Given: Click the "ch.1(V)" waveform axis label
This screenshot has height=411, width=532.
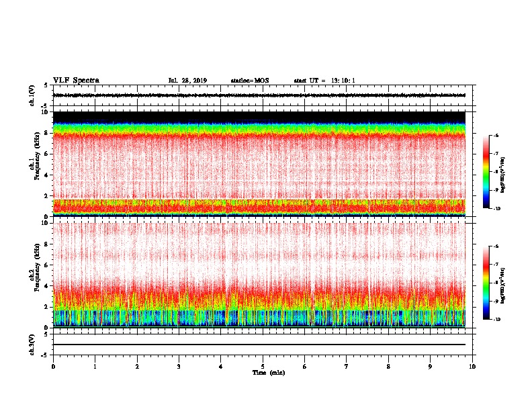Looking at the screenshot, I should coord(32,95).
